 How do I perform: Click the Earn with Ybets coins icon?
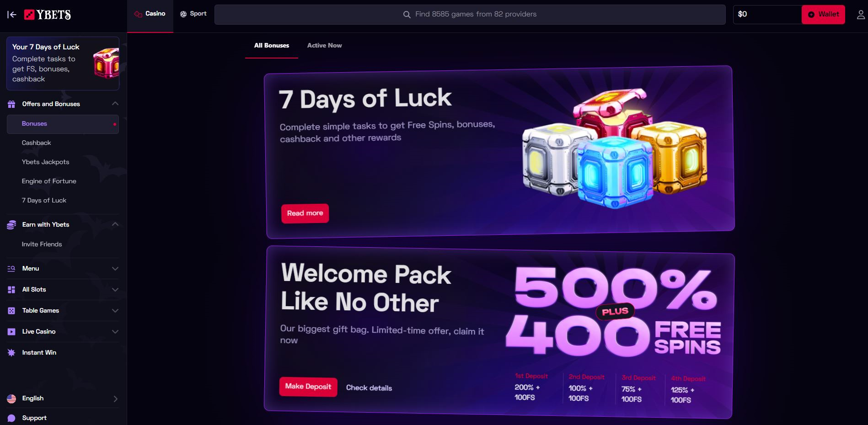click(11, 225)
